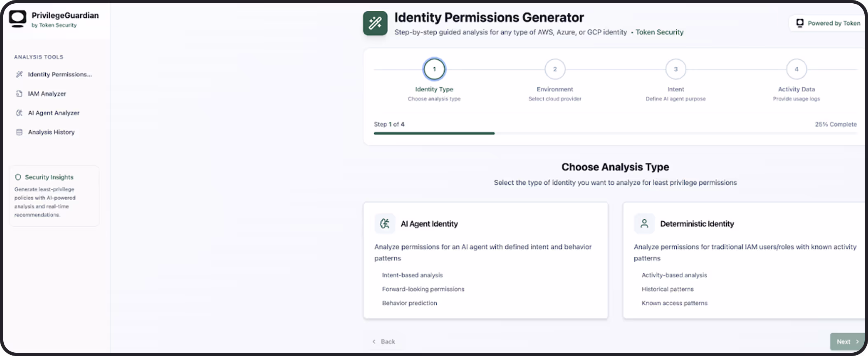This screenshot has height=356, width=868.
Task: Go to step 2 Environment circle
Action: (555, 69)
